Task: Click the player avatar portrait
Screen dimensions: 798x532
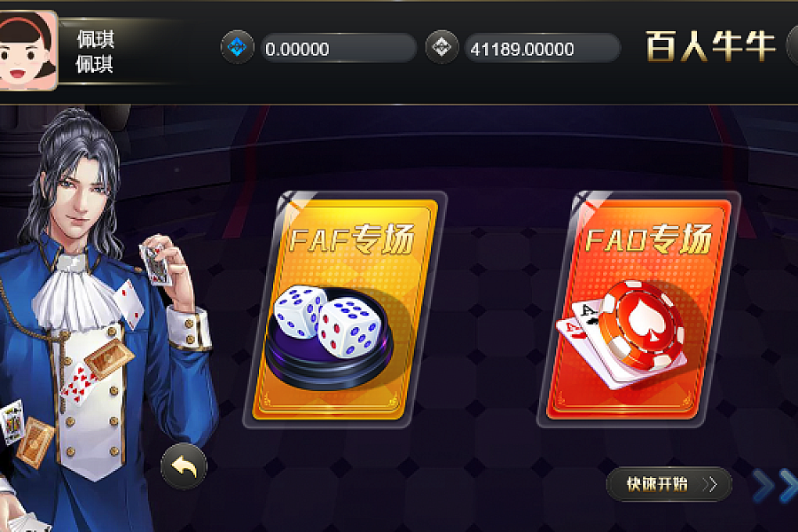Action: coord(27,50)
